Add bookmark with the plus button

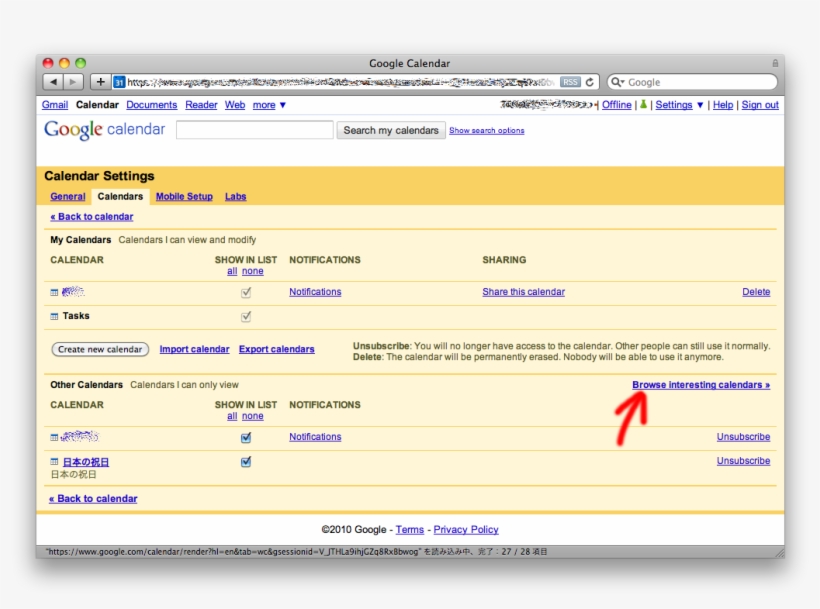(100, 82)
